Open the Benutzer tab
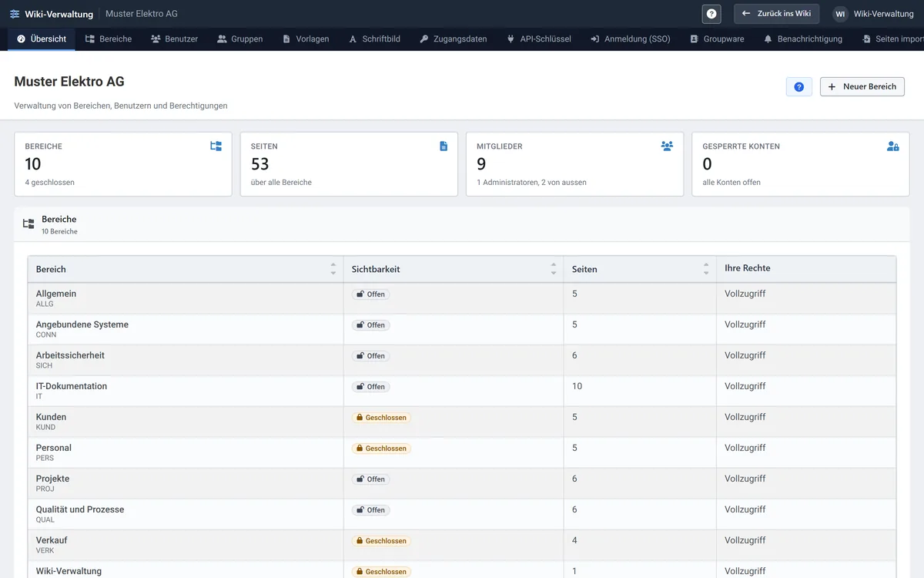924x578 pixels. 174,39
